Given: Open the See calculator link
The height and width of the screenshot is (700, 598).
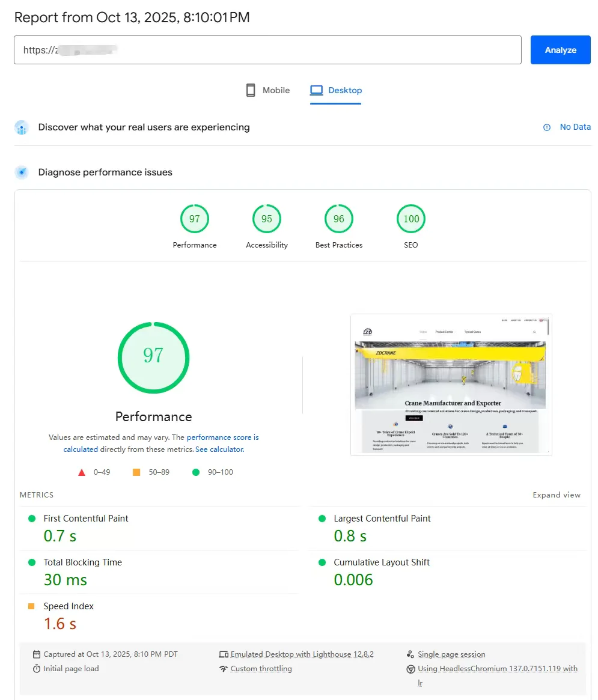Looking at the screenshot, I should (220, 449).
